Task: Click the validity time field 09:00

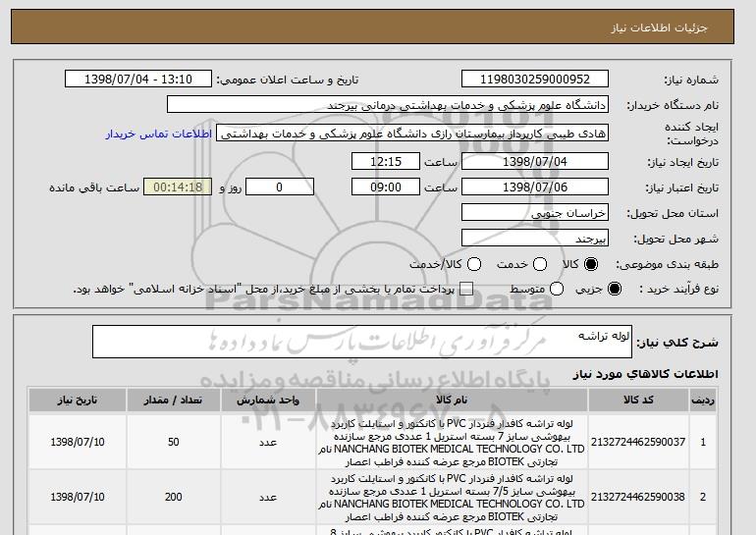Action: (x=386, y=187)
